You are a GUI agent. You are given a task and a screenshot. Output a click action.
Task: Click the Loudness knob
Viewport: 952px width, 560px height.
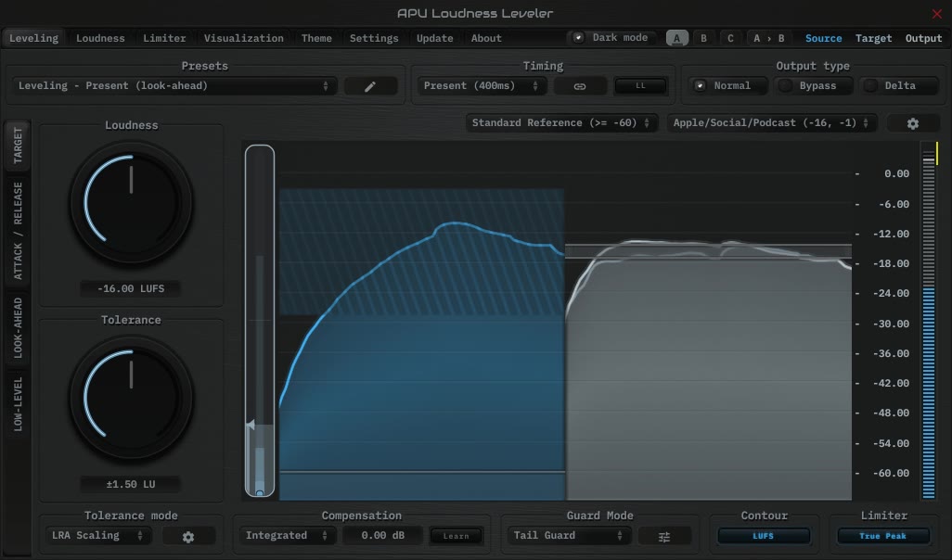tap(131, 203)
